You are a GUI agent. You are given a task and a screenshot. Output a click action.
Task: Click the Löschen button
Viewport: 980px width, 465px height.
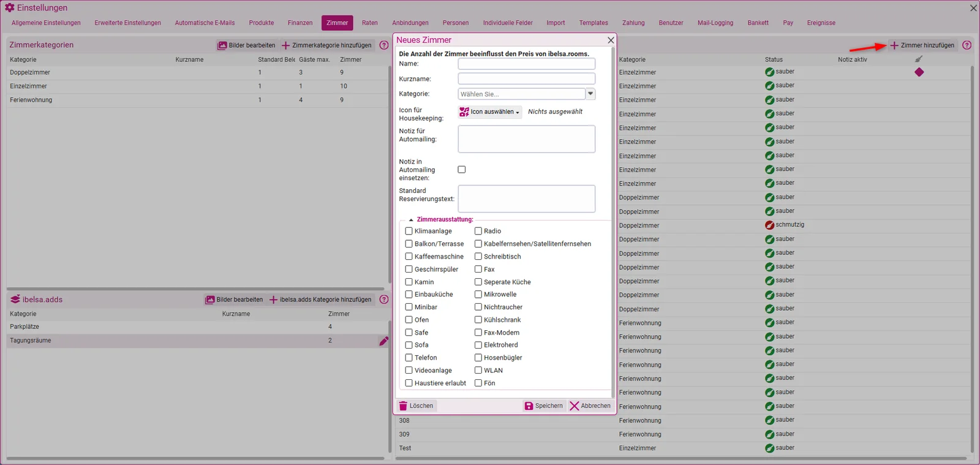pyautogui.click(x=417, y=406)
